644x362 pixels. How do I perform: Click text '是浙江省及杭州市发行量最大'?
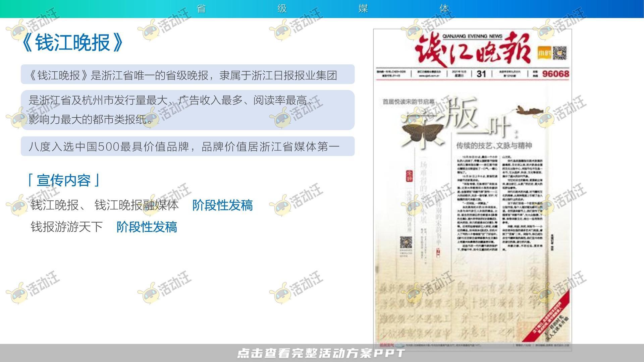click(x=98, y=100)
